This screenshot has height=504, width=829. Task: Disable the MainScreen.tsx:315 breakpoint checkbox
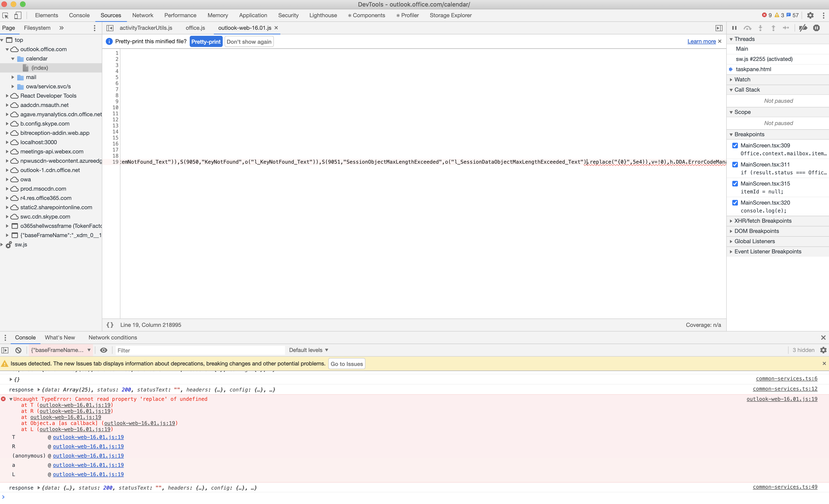pyautogui.click(x=735, y=184)
